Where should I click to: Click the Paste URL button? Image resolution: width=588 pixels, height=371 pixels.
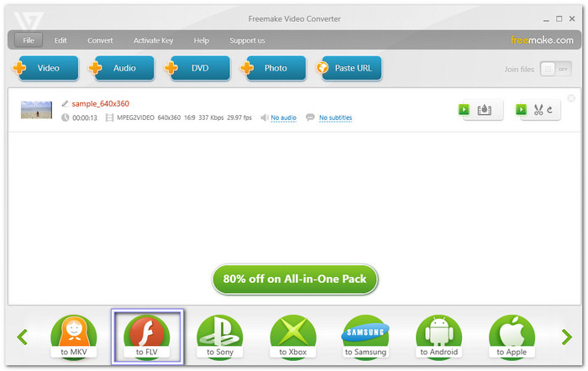point(348,68)
